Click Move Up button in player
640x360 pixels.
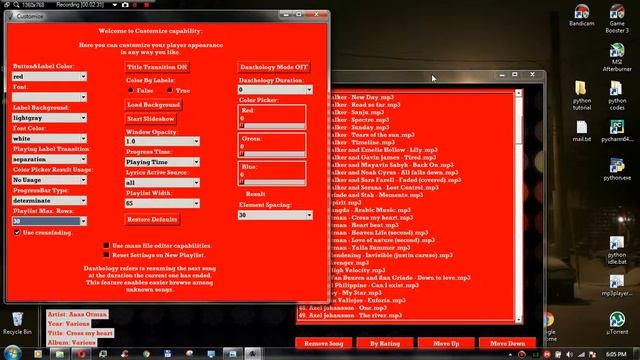click(446, 343)
